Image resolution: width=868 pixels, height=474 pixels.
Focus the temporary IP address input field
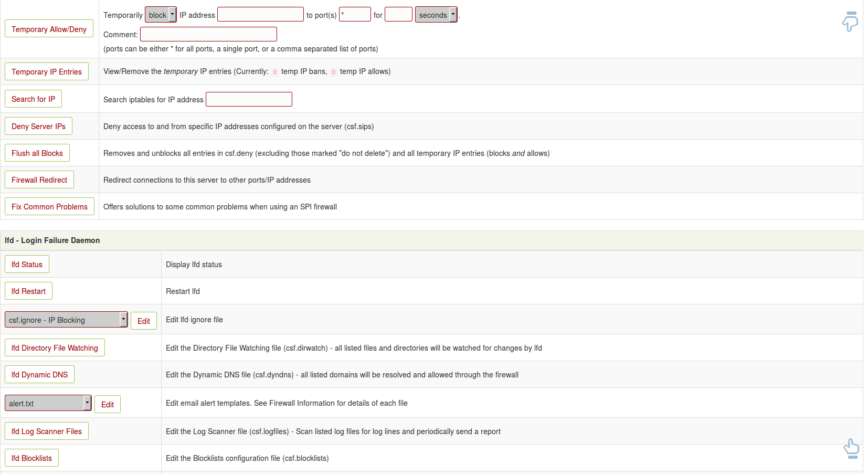click(x=260, y=15)
